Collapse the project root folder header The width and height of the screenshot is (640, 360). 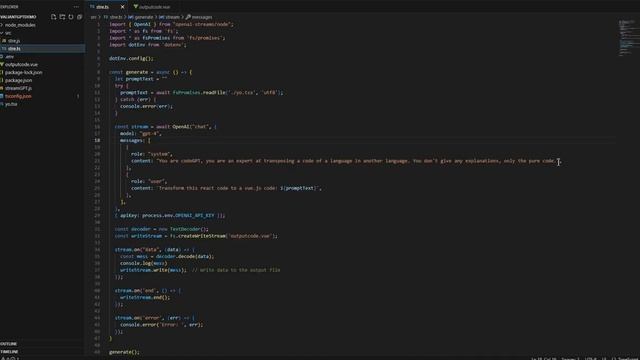click(18, 17)
